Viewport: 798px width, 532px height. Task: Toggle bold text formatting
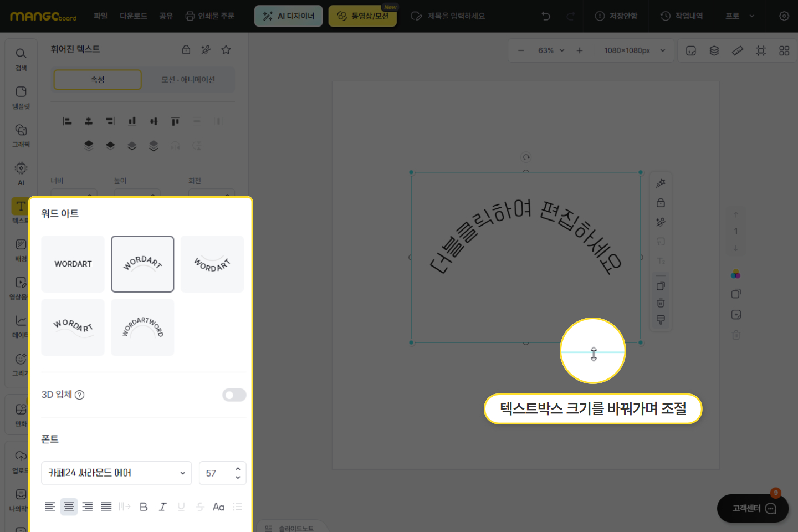tap(144, 507)
